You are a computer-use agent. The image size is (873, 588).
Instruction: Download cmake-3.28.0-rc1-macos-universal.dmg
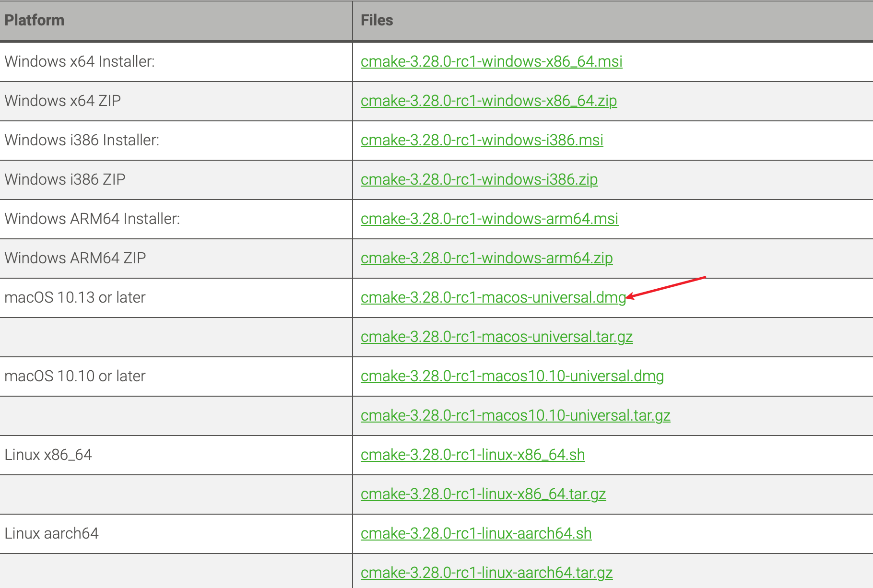[x=493, y=297]
